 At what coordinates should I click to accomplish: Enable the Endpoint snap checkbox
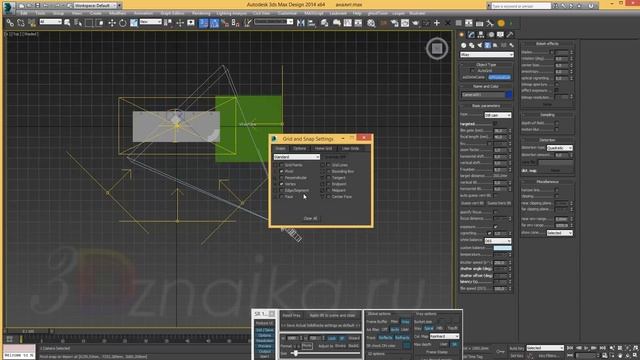[x=329, y=184]
